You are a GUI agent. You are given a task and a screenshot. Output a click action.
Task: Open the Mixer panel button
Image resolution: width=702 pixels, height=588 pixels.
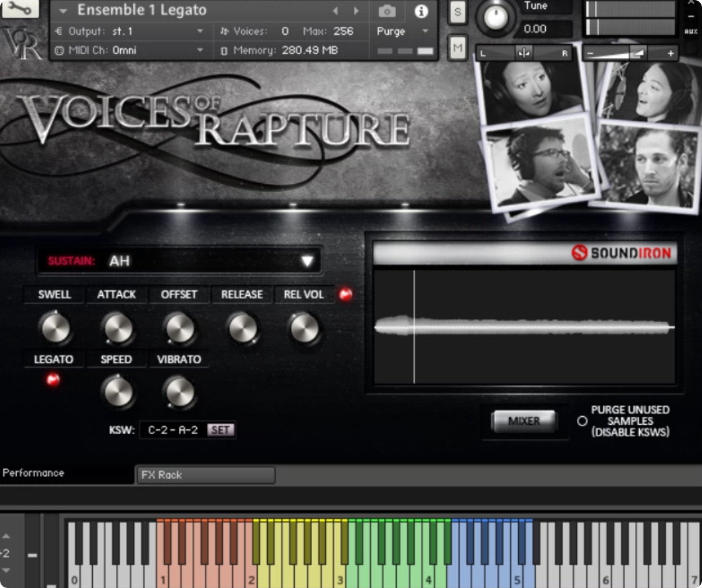coord(524,421)
